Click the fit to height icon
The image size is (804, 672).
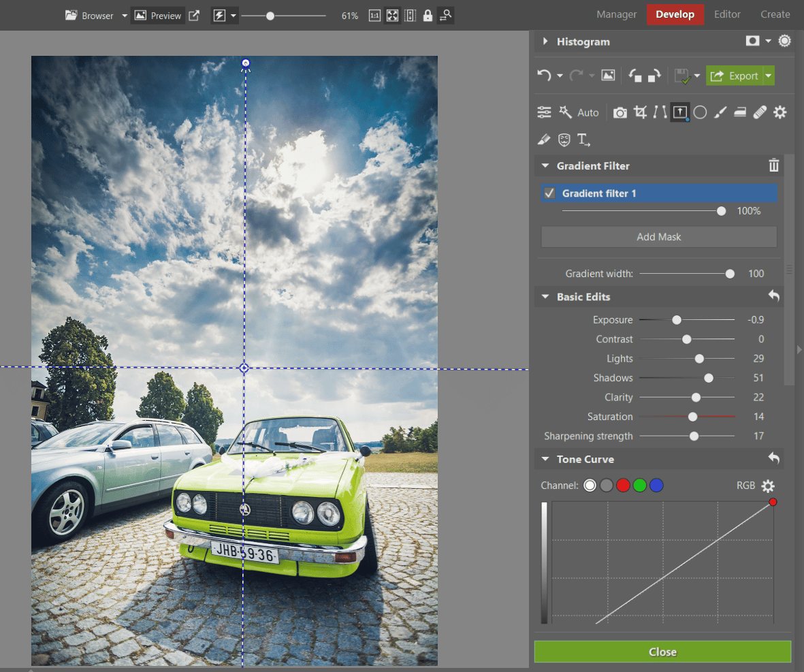click(411, 16)
